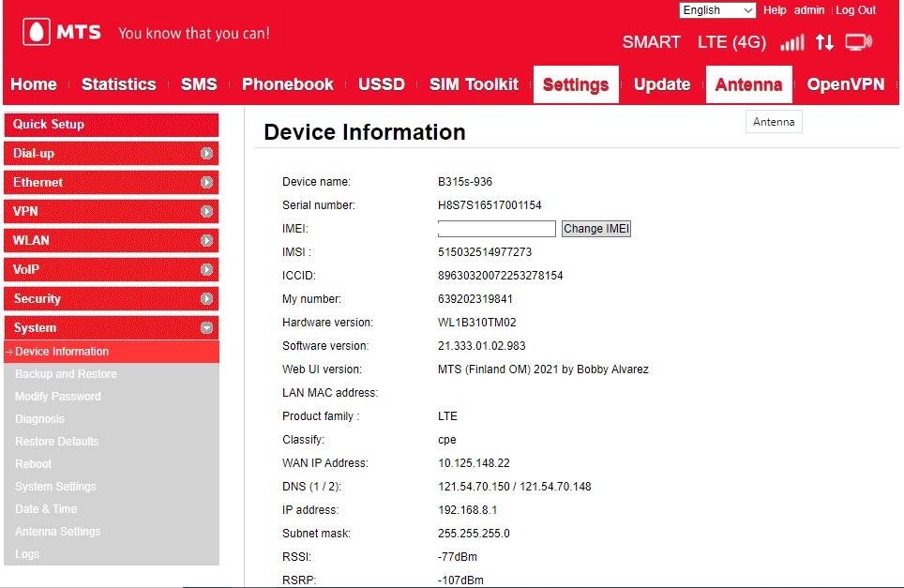The height and width of the screenshot is (588, 904).
Task: Click the admin user link
Action: point(809,10)
